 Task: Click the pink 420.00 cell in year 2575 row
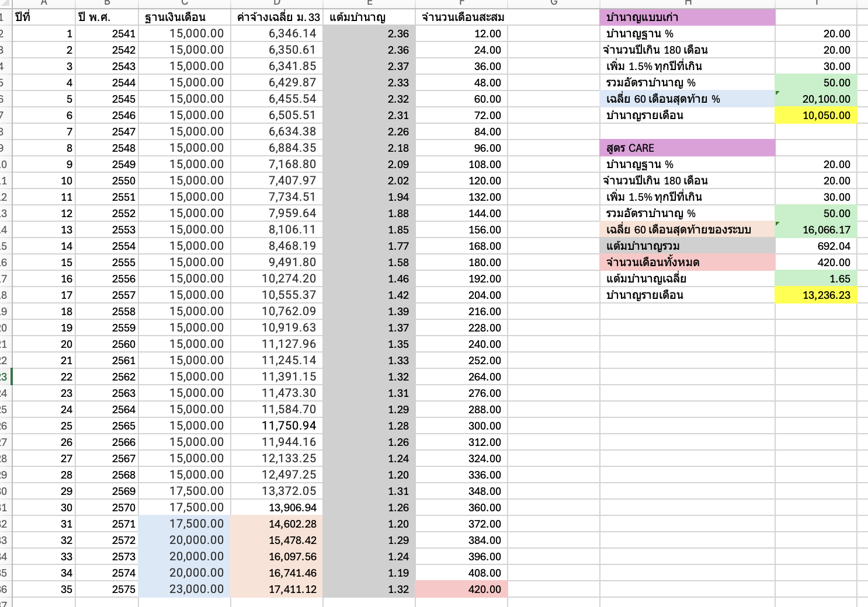coord(461,589)
